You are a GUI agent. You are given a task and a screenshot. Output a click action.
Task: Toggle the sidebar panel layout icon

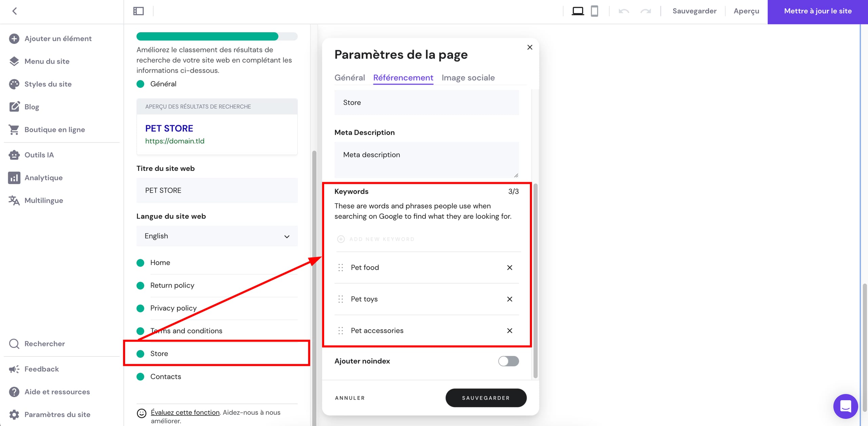click(138, 11)
